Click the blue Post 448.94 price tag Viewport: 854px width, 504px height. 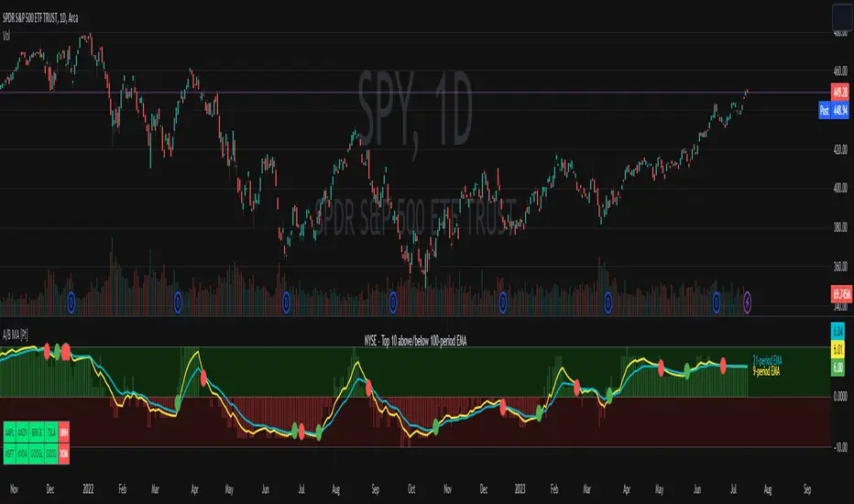[834, 111]
